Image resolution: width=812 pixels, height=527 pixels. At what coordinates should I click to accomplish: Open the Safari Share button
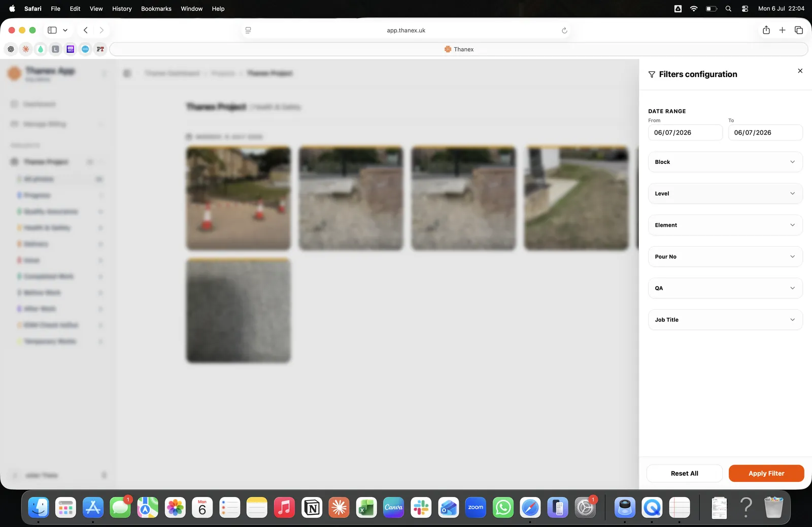click(x=766, y=30)
